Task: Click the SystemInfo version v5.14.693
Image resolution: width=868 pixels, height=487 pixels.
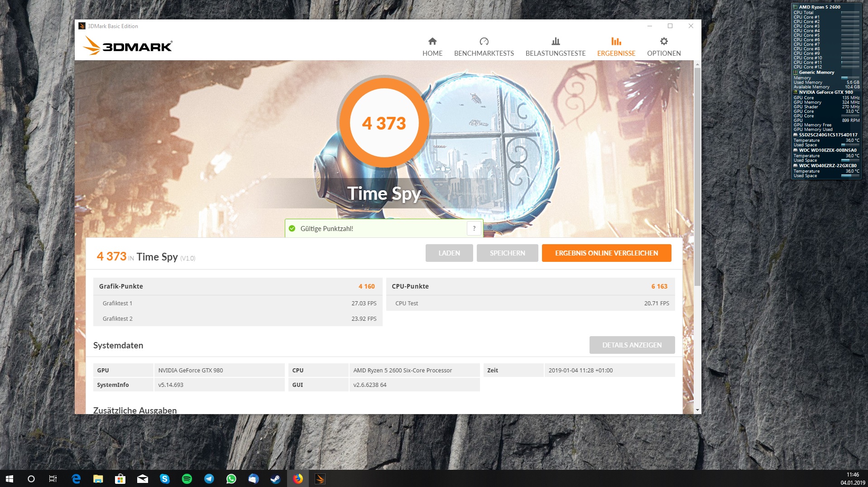Action: [171, 385]
